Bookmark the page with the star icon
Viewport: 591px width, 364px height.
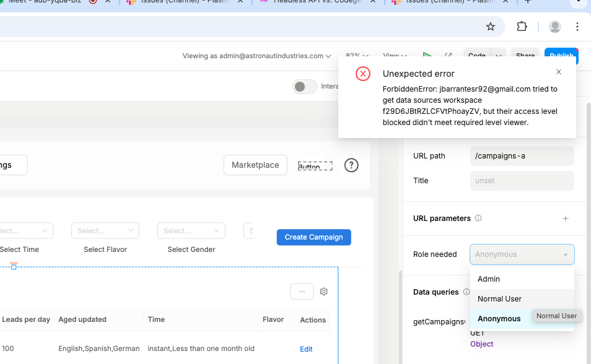[491, 27]
